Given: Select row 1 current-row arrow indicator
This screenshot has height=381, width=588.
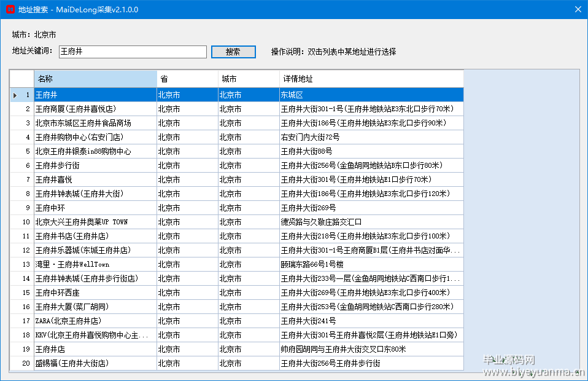Looking at the screenshot, I should pos(15,95).
